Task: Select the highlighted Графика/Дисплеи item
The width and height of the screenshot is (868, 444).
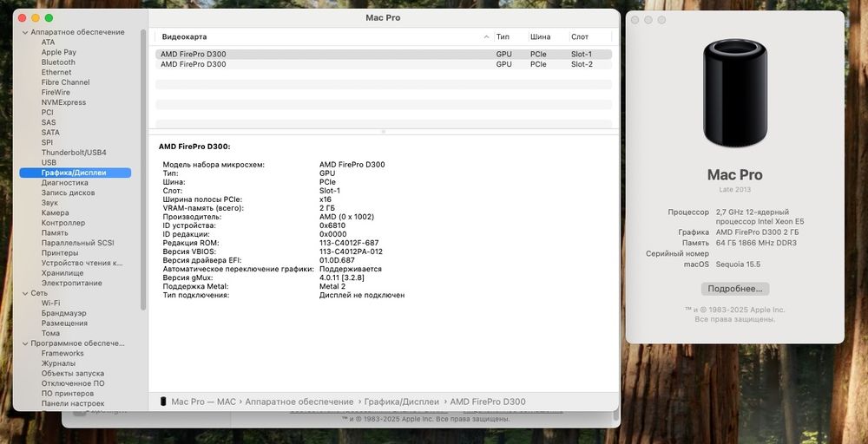Action: [x=76, y=173]
